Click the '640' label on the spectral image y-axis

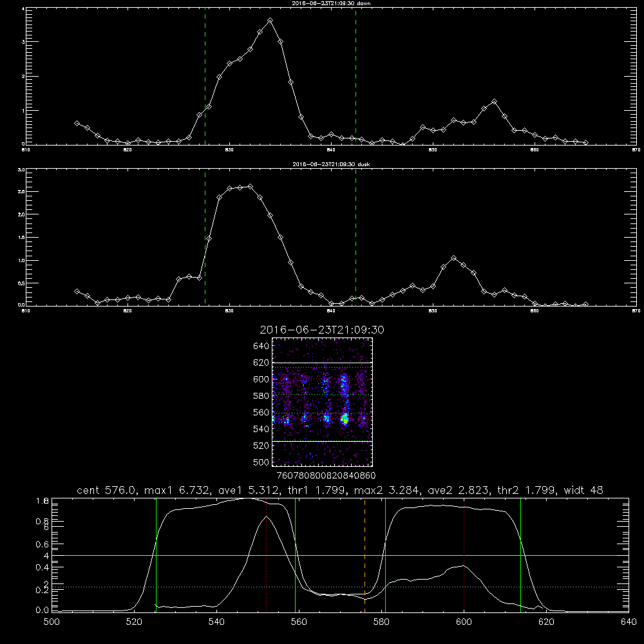(x=261, y=346)
